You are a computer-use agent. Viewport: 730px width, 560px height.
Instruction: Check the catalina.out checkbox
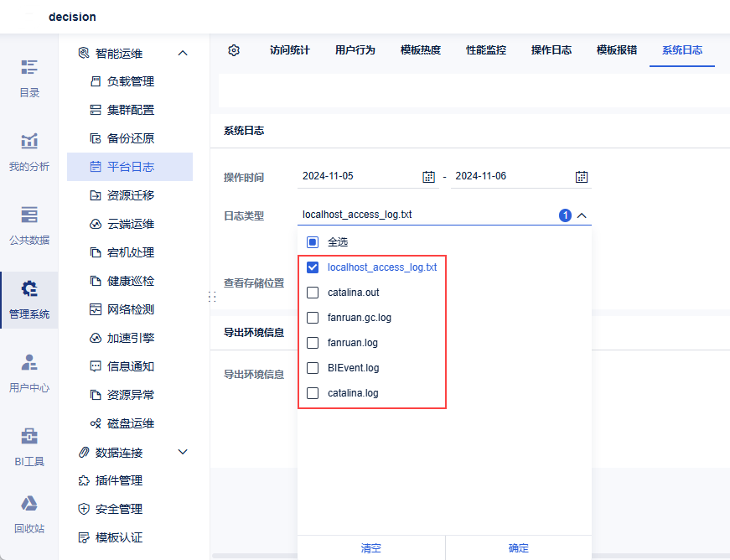(313, 293)
